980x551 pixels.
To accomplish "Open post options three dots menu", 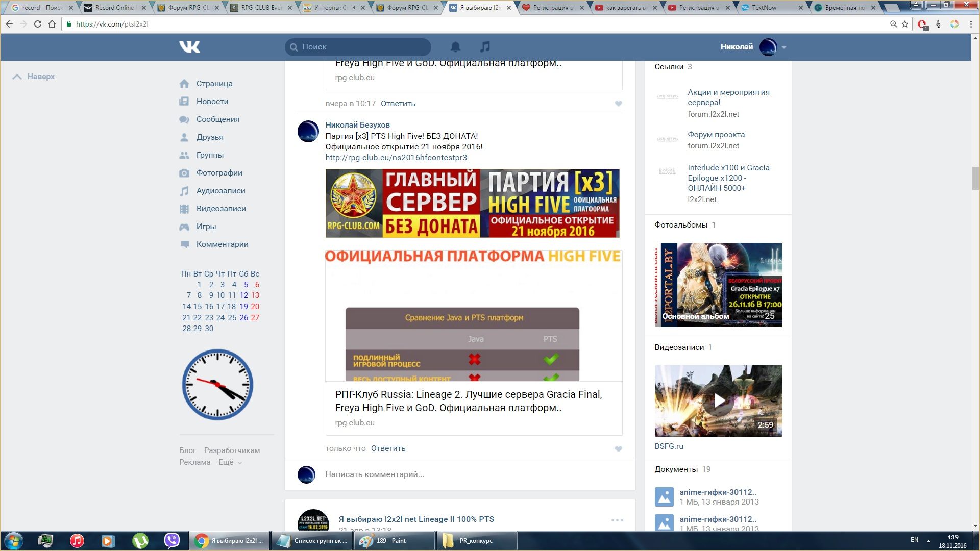I will coord(617,520).
